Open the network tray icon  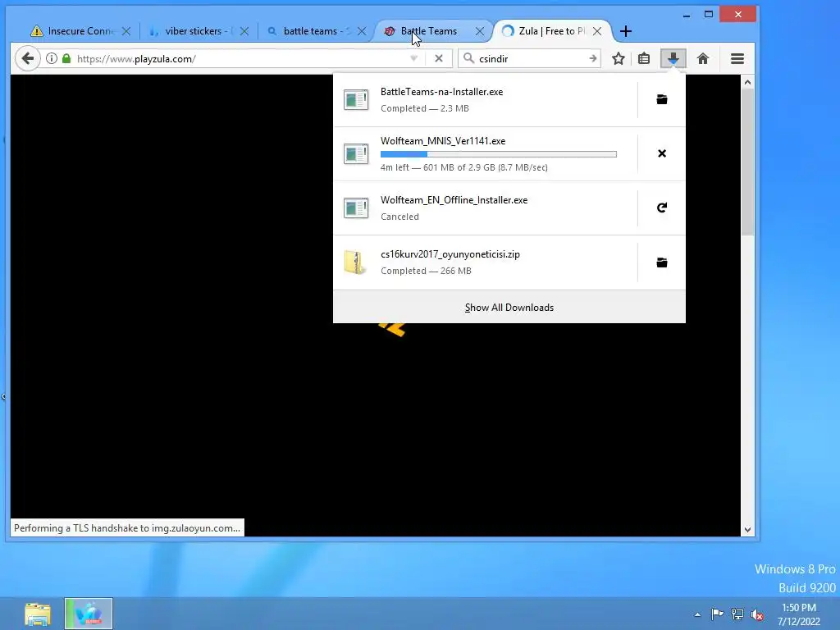click(737, 614)
